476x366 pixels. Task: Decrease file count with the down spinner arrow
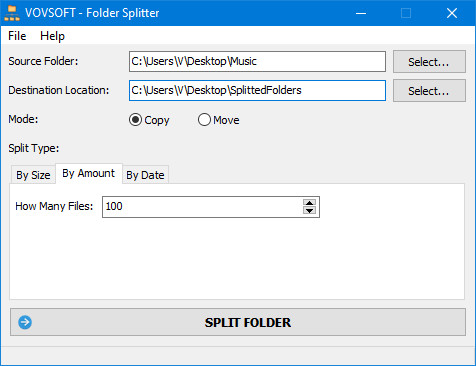point(310,211)
